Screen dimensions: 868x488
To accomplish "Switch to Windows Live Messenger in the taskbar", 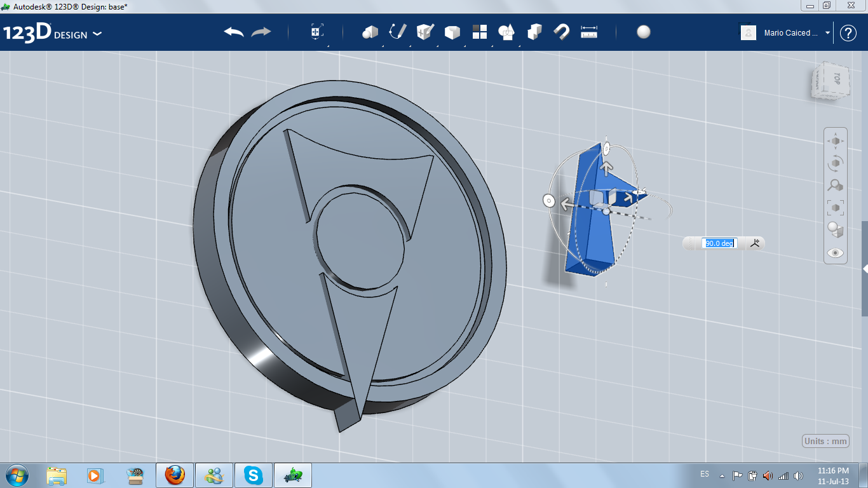I will click(214, 475).
